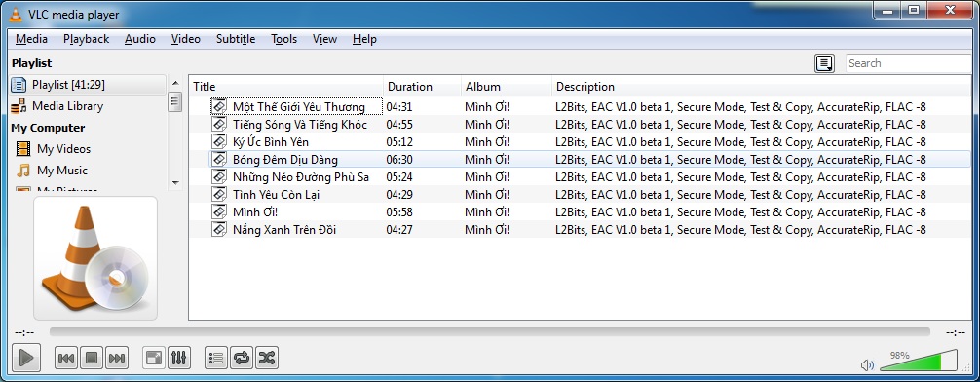Select Playlist [41:29] in sidebar
The width and height of the screenshot is (980, 382).
click(88, 85)
